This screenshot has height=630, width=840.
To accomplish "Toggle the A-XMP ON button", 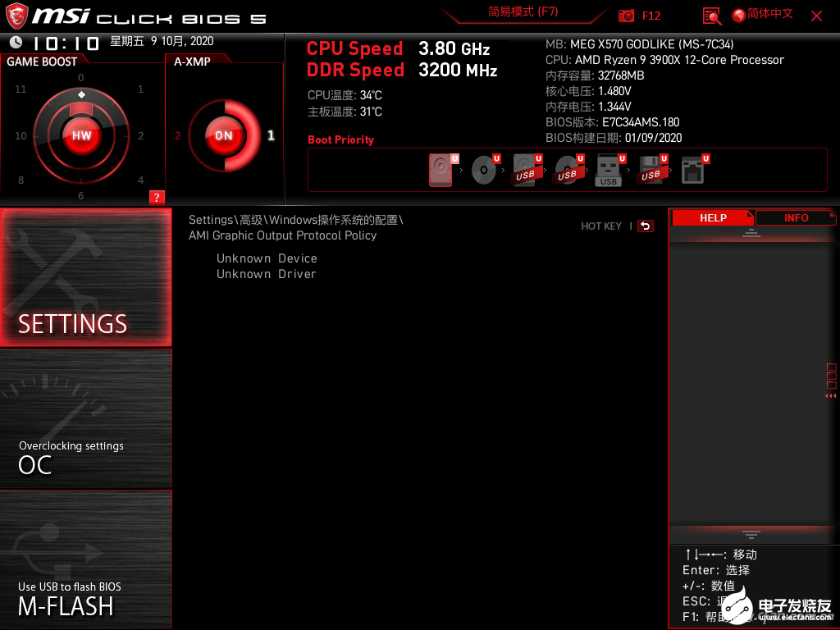I will click(x=224, y=135).
